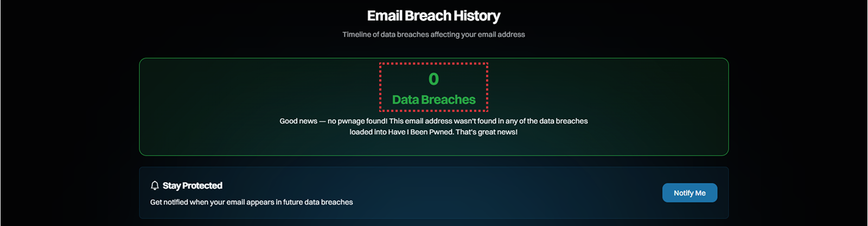This screenshot has width=868, height=226.
Task: Select the Email Breach History heading
Action: click(x=433, y=16)
